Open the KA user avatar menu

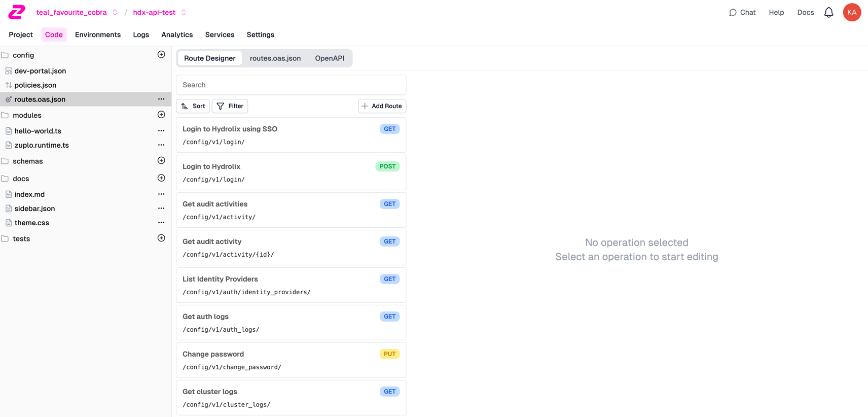[852, 12]
